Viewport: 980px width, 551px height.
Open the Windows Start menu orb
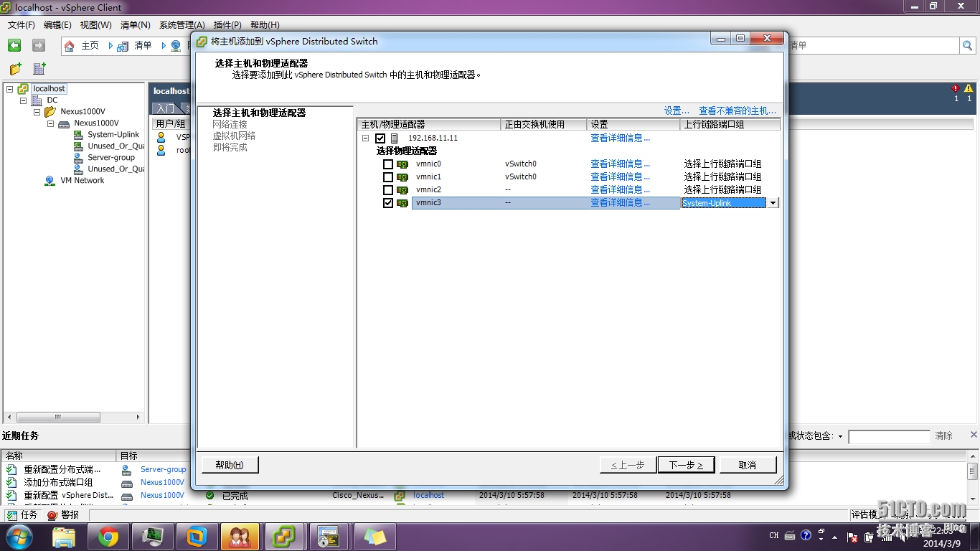tap(19, 536)
